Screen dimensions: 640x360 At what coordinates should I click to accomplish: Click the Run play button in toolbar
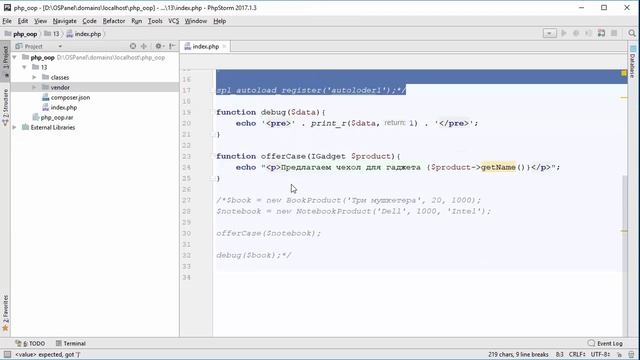564,33
